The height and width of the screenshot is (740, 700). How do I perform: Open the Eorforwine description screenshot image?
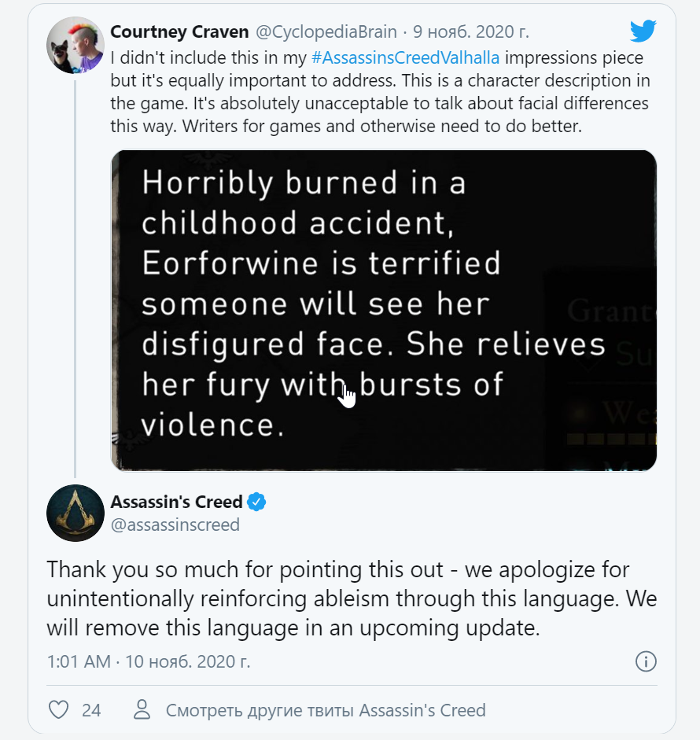point(383,310)
